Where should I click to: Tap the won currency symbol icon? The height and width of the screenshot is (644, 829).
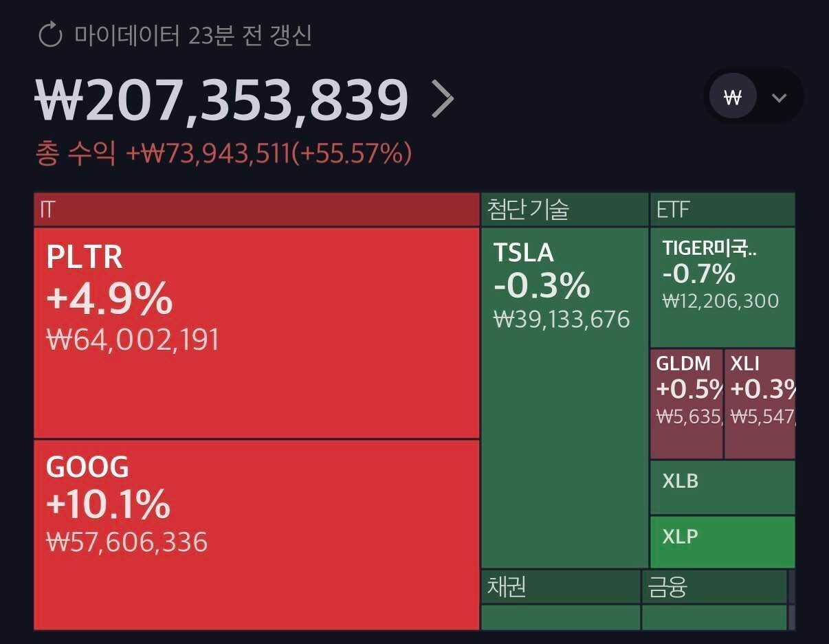point(733,97)
